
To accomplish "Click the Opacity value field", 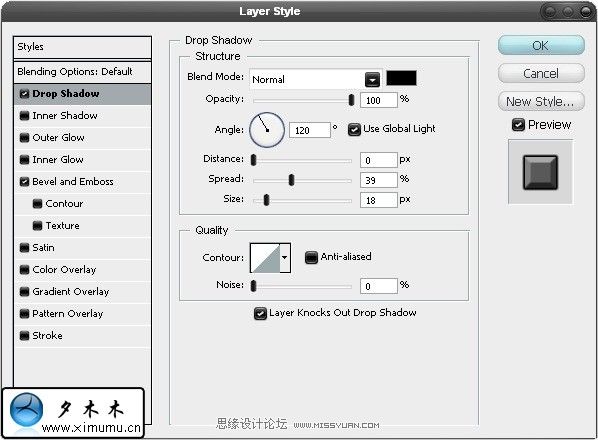I will coord(379,101).
